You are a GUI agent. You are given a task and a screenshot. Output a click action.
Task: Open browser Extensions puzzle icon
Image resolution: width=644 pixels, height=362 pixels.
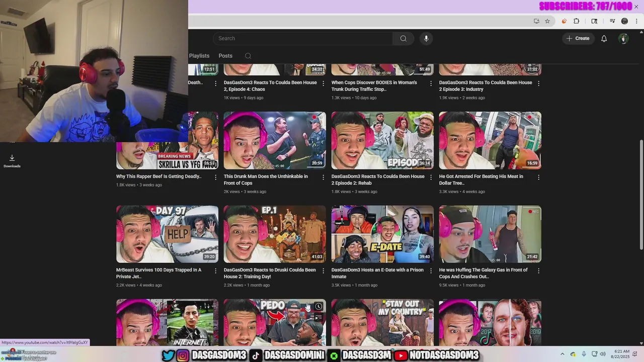click(x=577, y=21)
